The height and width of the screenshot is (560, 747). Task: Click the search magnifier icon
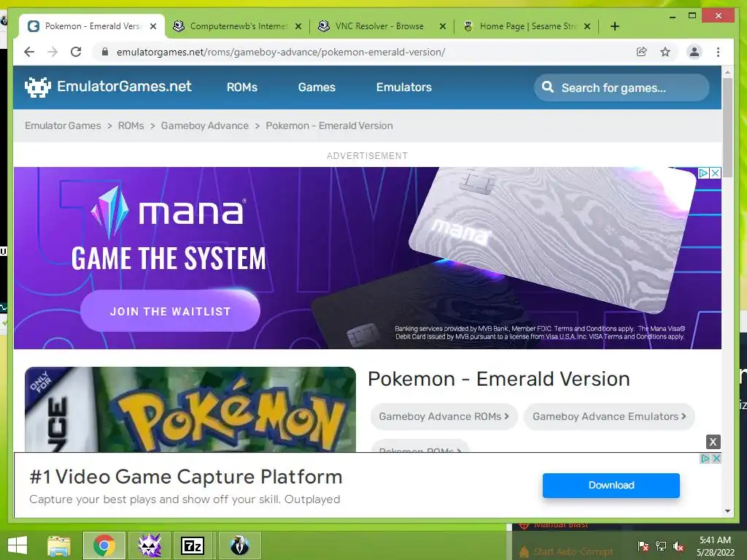548,87
